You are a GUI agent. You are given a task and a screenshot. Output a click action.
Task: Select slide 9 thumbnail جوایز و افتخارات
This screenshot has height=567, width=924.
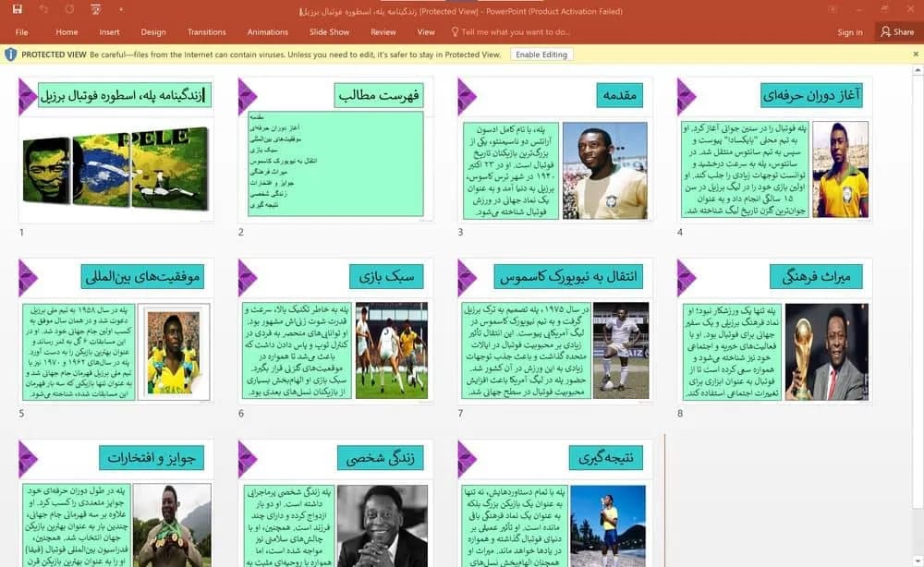pos(116,503)
